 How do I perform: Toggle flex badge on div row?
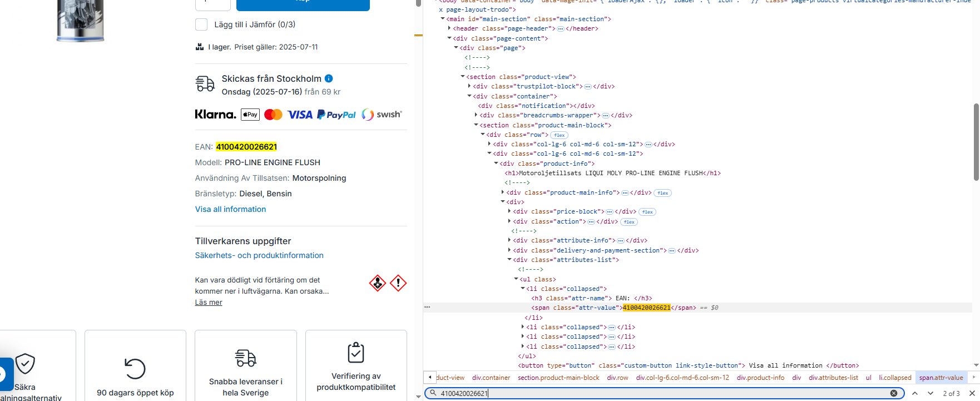(x=560, y=135)
